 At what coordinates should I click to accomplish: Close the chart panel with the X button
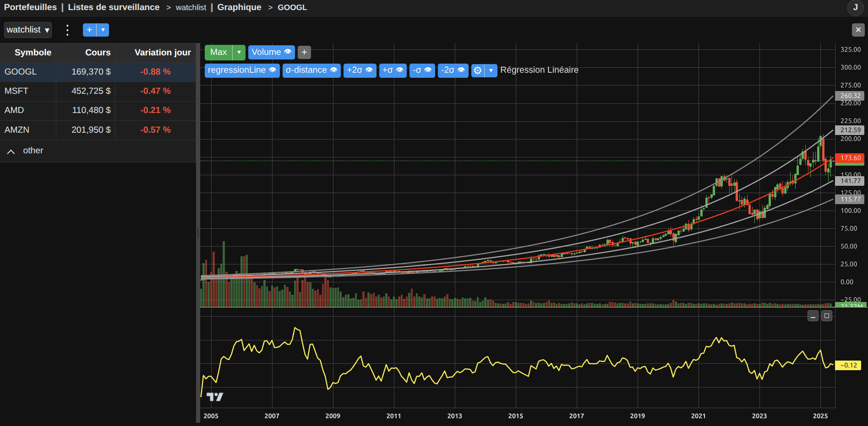click(x=858, y=30)
